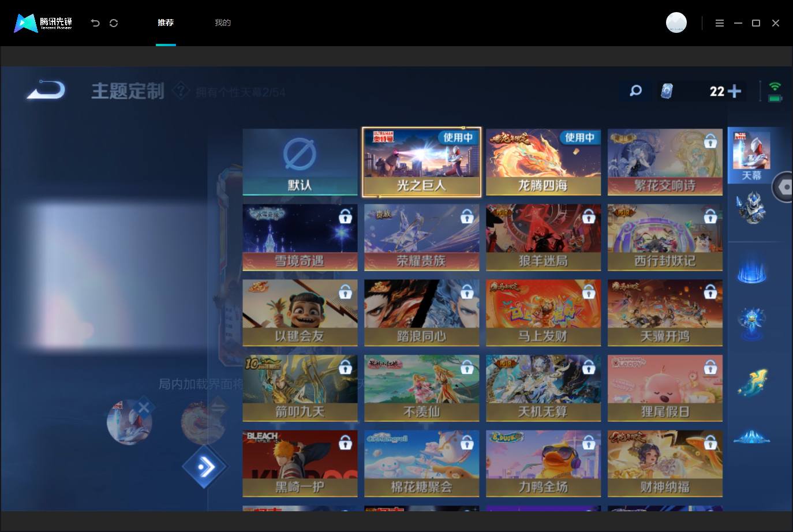Click the 使用中 badge on 光之巨人
The width and height of the screenshot is (793, 532).
458,137
